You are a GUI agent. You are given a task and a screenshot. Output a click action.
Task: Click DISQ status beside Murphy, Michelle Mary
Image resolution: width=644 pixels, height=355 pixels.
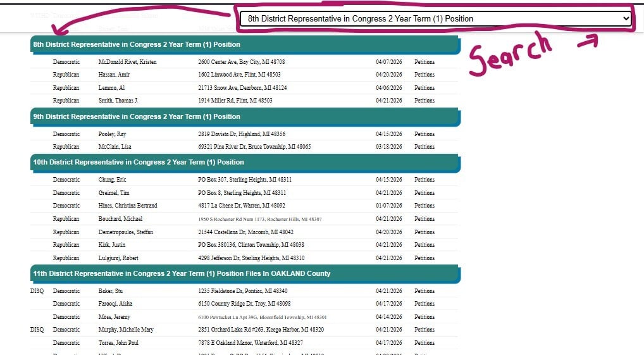click(x=37, y=330)
